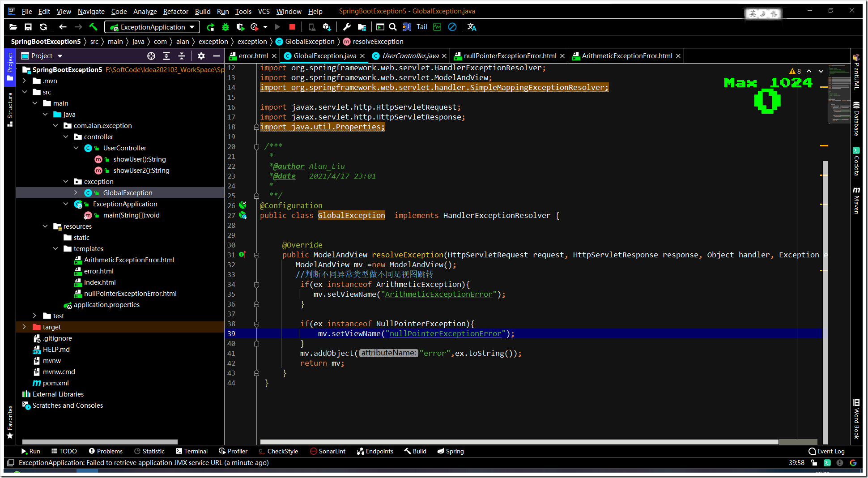Viewport: 868px width, 478px height.
Task: Click the Run with Coverage icon
Action: (x=240, y=27)
